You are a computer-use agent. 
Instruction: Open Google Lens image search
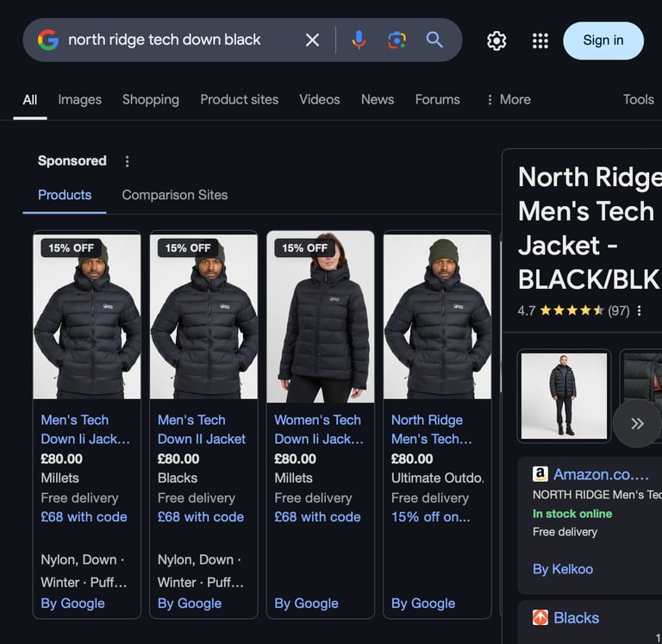pos(397,41)
